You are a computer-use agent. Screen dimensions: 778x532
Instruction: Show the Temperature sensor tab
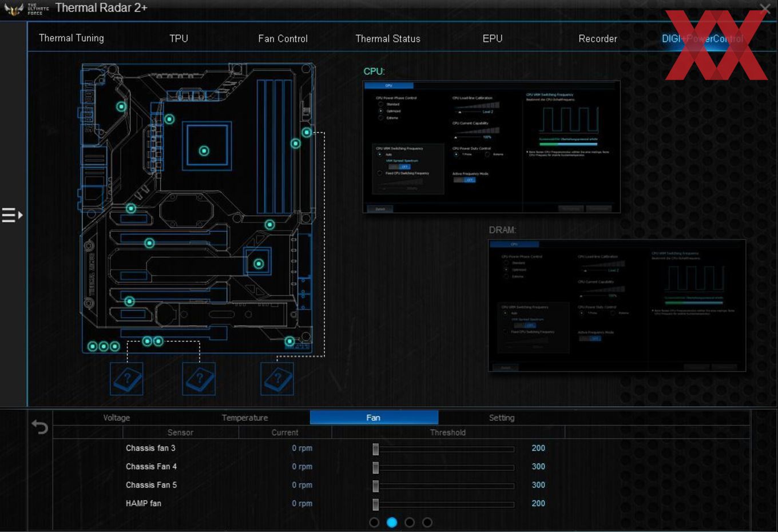pos(245,418)
